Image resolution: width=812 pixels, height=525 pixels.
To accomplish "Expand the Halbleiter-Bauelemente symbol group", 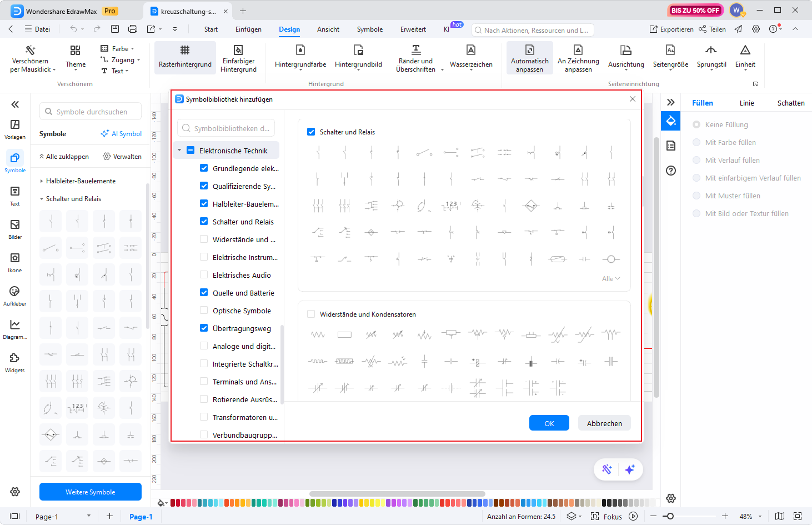I will (x=42, y=181).
